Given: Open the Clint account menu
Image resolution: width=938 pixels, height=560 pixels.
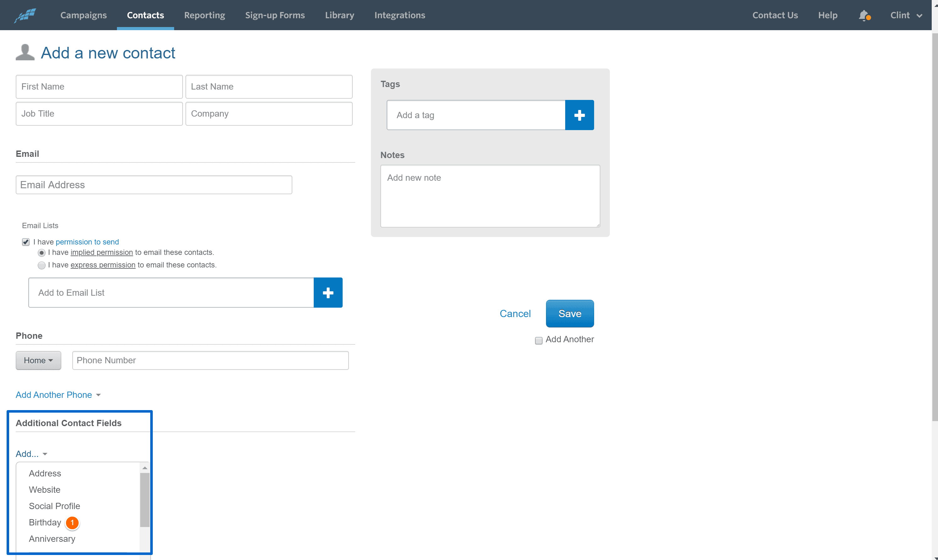Looking at the screenshot, I should tap(906, 15).
